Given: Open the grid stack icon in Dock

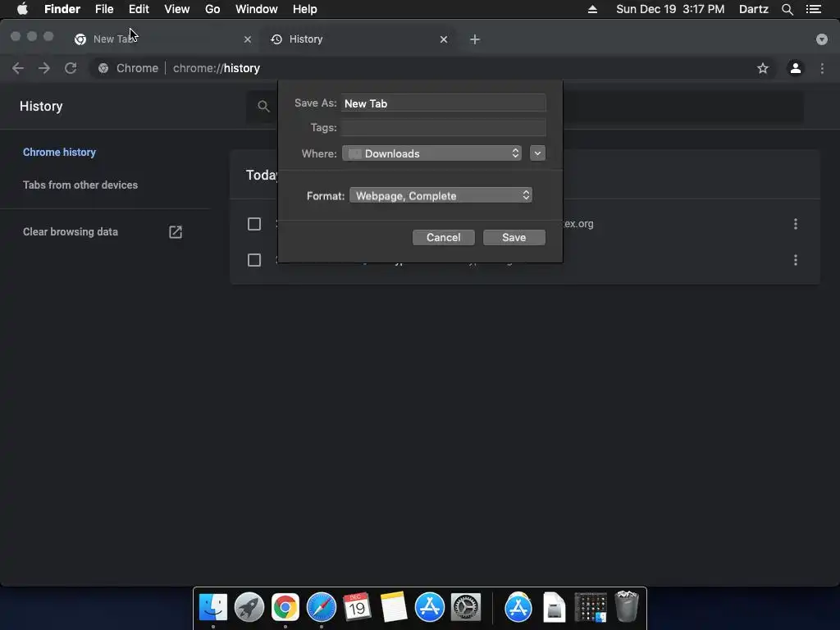Looking at the screenshot, I should coord(591,608).
